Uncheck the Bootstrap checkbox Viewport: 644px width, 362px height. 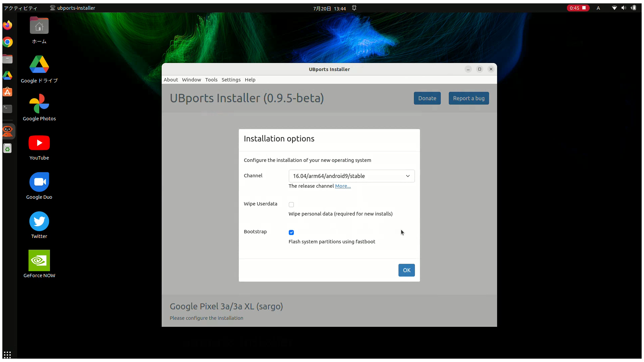tap(291, 232)
